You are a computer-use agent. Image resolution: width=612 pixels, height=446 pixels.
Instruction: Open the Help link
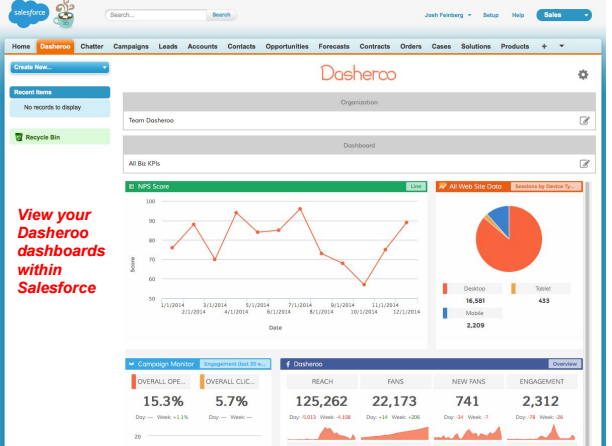coord(518,15)
